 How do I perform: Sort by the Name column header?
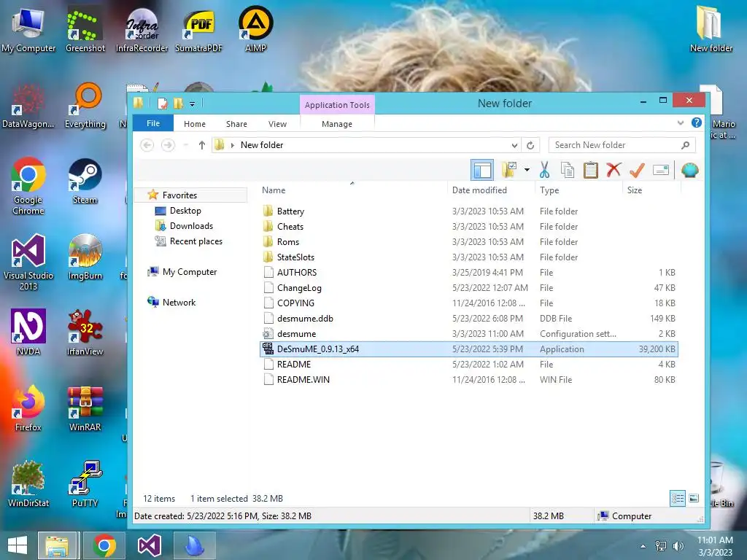coord(274,190)
